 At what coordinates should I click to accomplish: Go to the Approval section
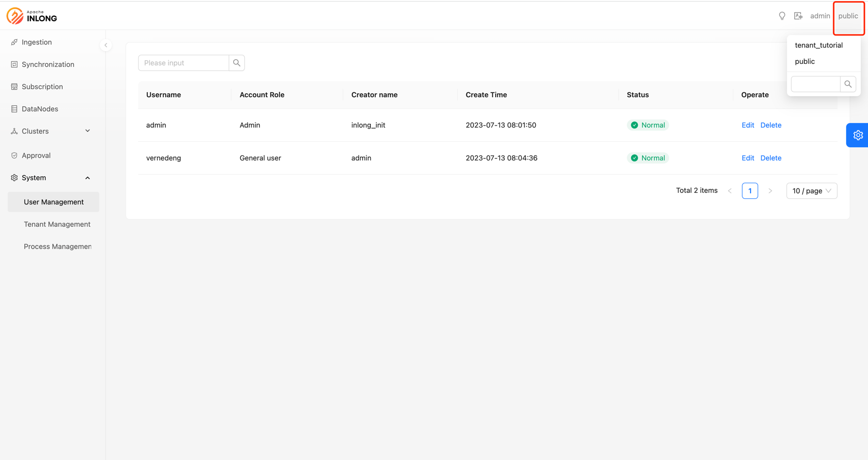click(x=36, y=155)
